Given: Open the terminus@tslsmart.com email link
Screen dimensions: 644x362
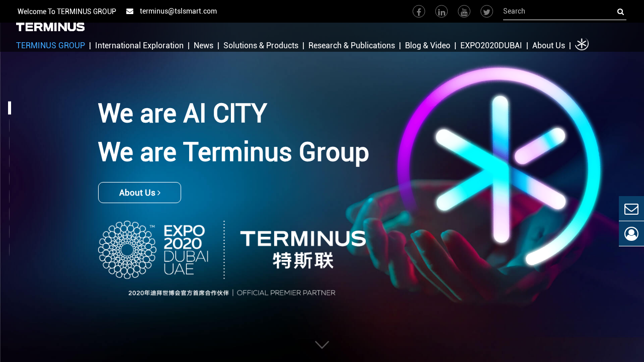Looking at the screenshot, I should 178,10.
